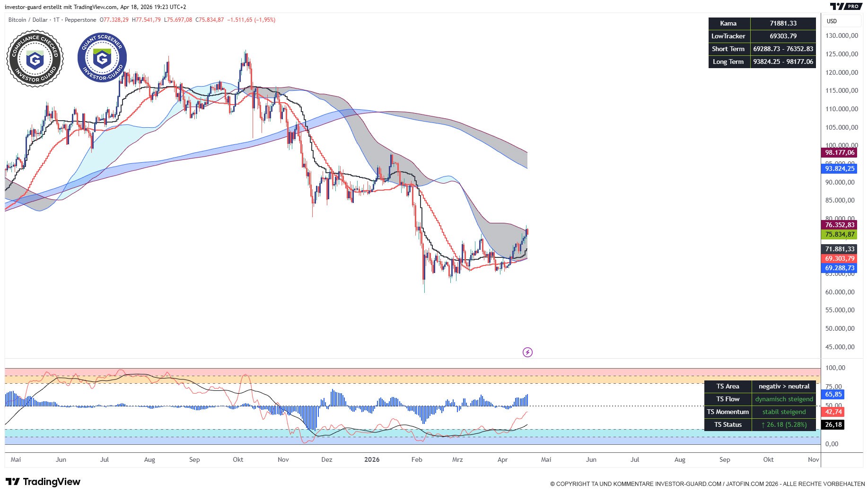This screenshot has height=494, width=868.
Task: Click the Quant Screener Investor-Guard badge
Action: tap(102, 58)
